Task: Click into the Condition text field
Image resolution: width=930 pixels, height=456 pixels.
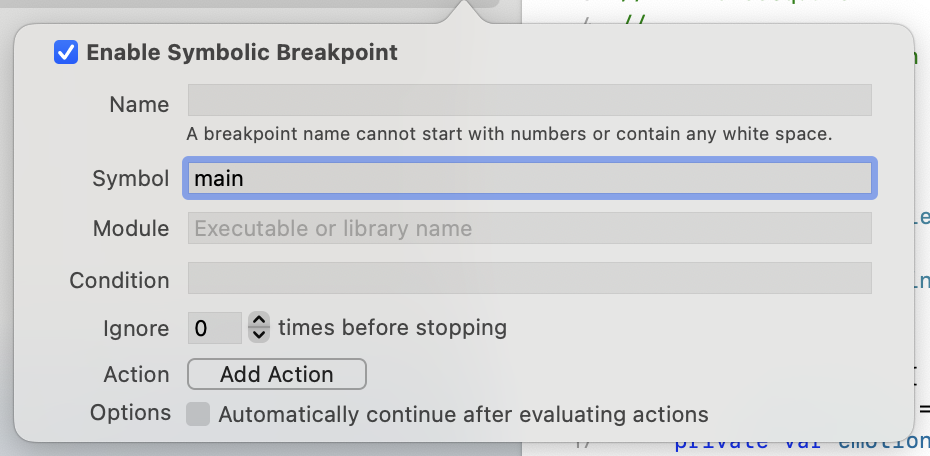Action: tap(529, 279)
